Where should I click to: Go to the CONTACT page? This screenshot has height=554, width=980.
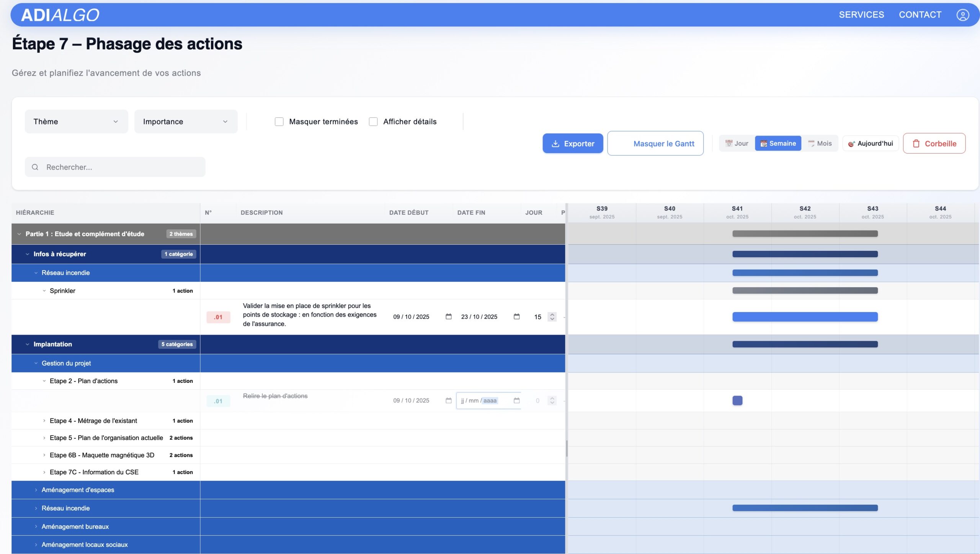tap(920, 15)
